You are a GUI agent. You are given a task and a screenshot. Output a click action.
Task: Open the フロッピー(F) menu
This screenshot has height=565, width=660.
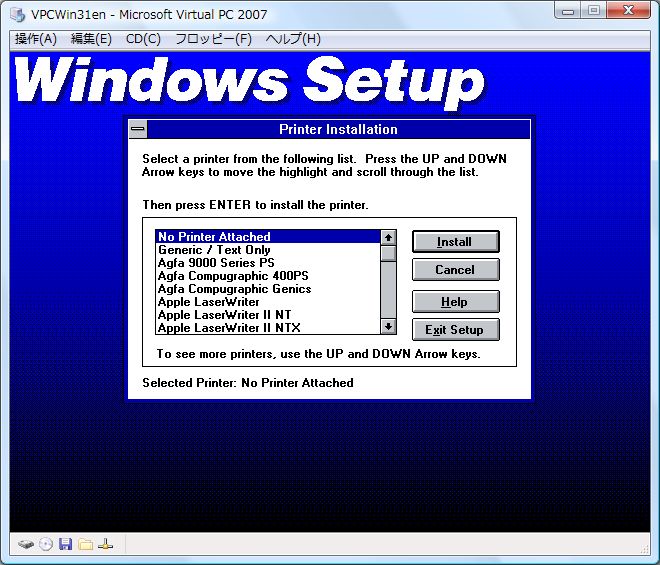click(213, 39)
